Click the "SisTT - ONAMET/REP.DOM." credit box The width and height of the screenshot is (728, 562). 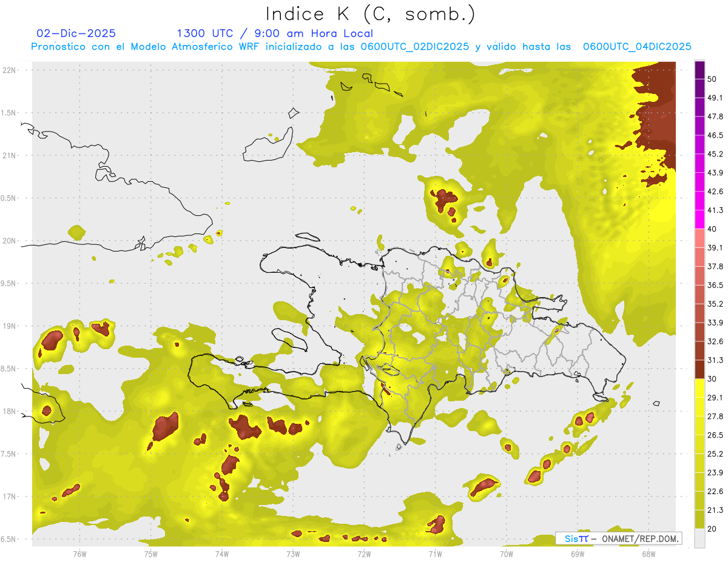[x=618, y=538]
